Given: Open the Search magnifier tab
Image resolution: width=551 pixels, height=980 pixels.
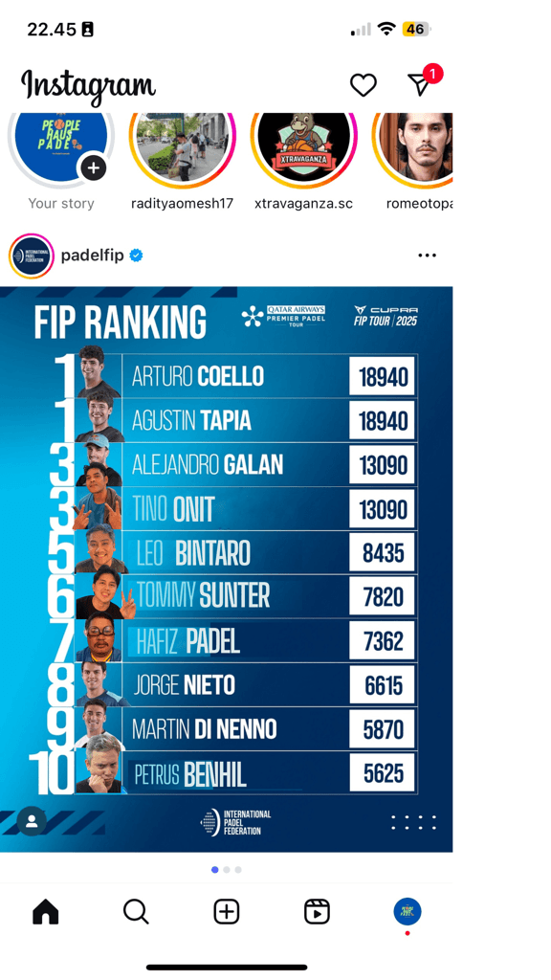Looking at the screenshot, I should (x=136, y=912).
